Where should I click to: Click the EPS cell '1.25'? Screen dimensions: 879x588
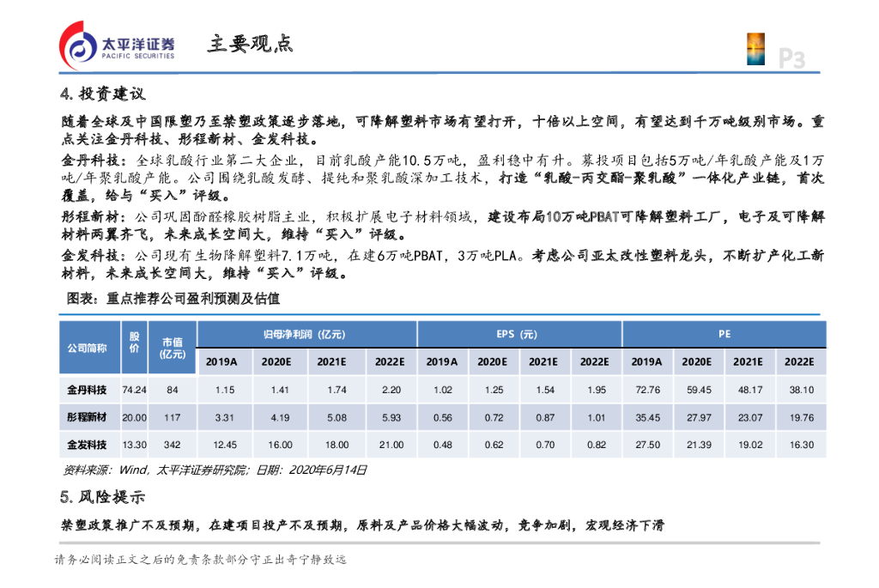[494, 390]
